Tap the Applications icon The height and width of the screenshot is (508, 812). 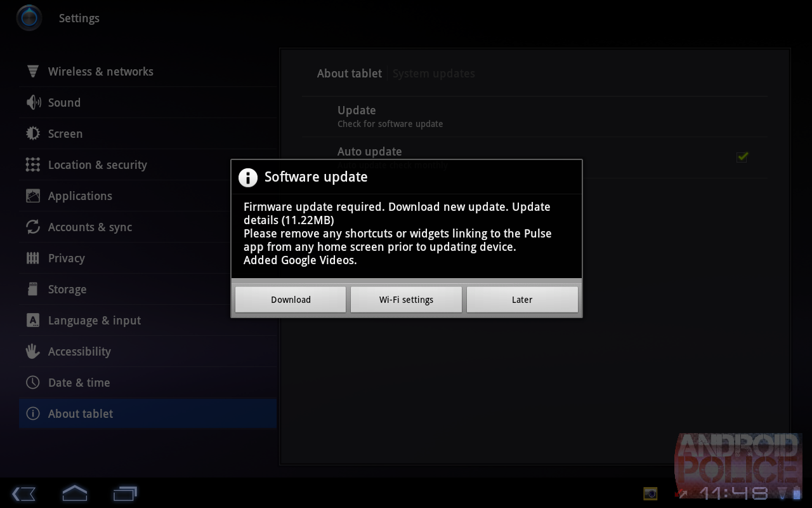[33, 196]
